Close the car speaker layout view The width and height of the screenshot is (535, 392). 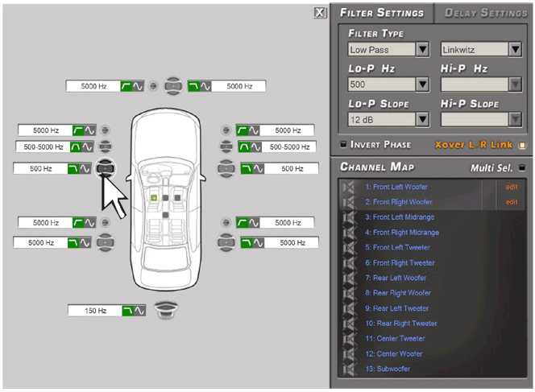pyautogui.click(x=320, y=13)
